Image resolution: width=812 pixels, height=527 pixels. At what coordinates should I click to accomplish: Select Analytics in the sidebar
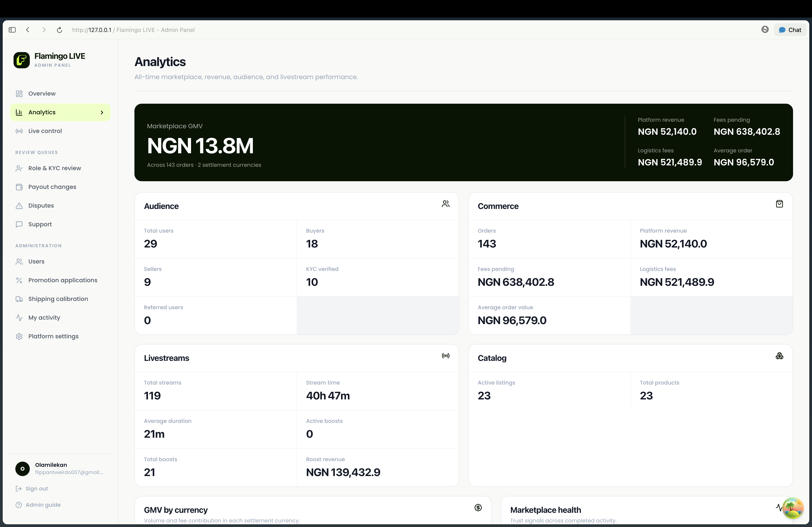pos(60,112)
